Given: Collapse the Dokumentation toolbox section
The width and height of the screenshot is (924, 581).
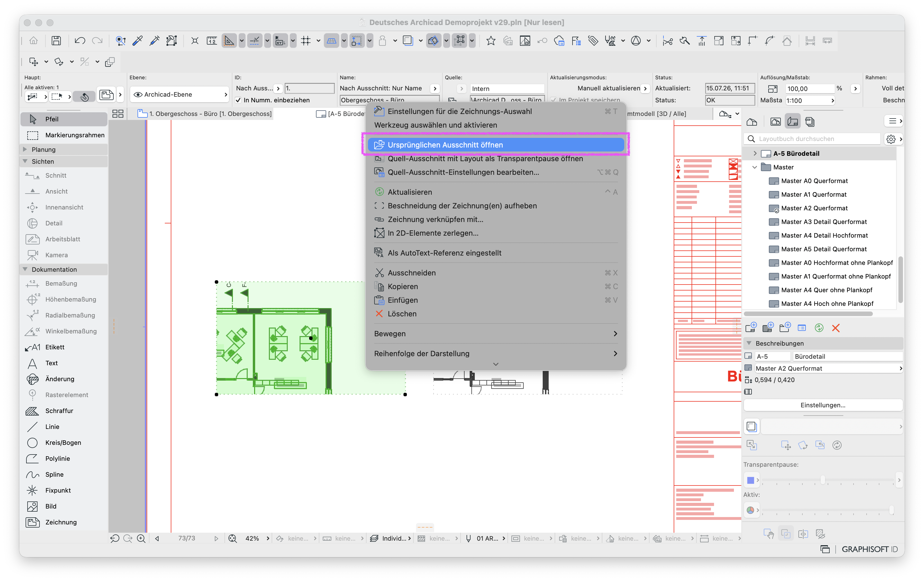Looking at the screenshot, I should 25,269.
